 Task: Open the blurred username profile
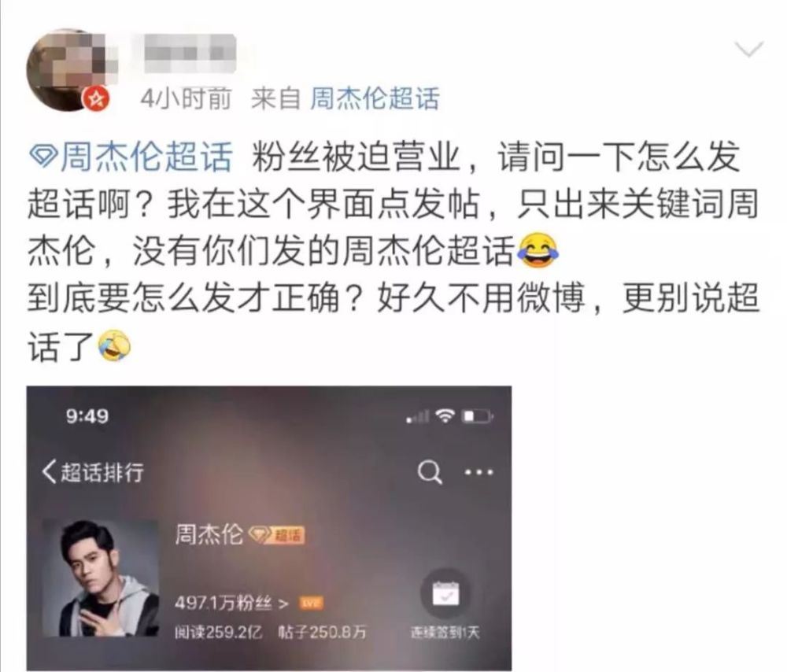click(x=190, y=54)
